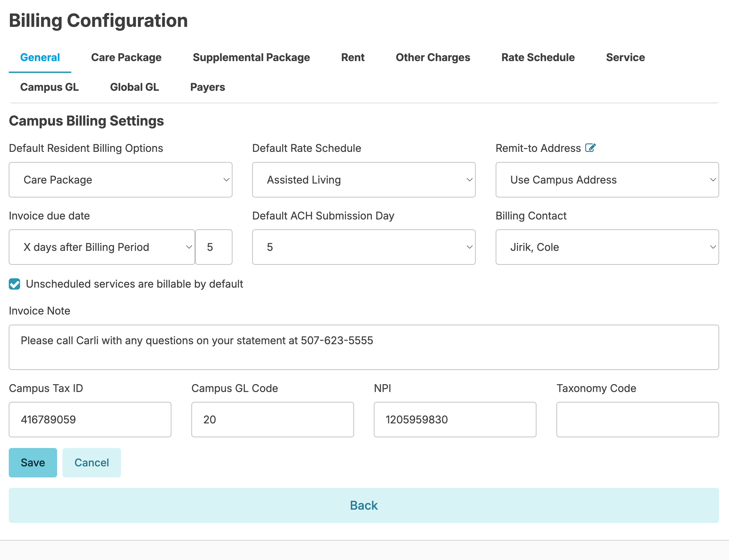This screenshot has width=729, height=560.
Task: Uncheck unscheduled services billable by default
Action: 15,284
